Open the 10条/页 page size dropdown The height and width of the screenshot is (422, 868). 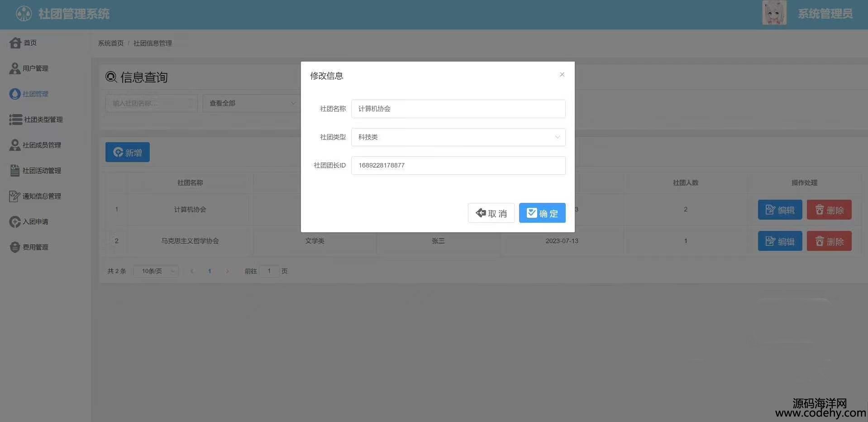point(156,271)
